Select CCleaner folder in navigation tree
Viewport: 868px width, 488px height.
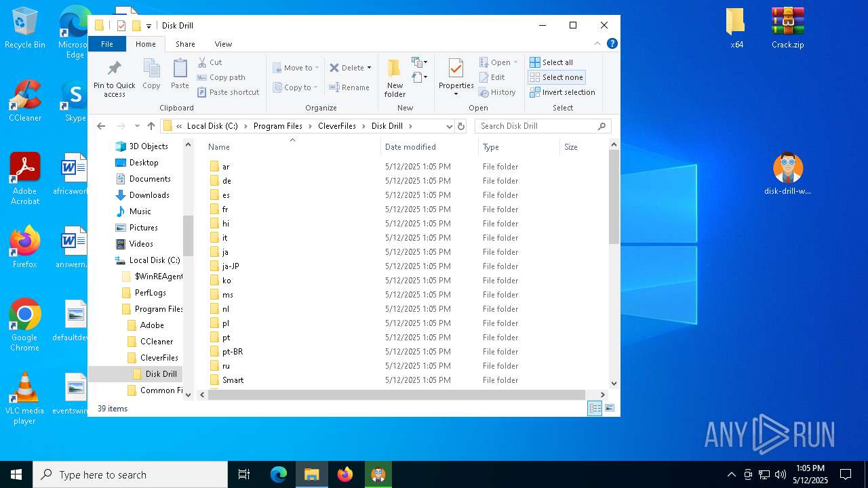coord(157,342)
